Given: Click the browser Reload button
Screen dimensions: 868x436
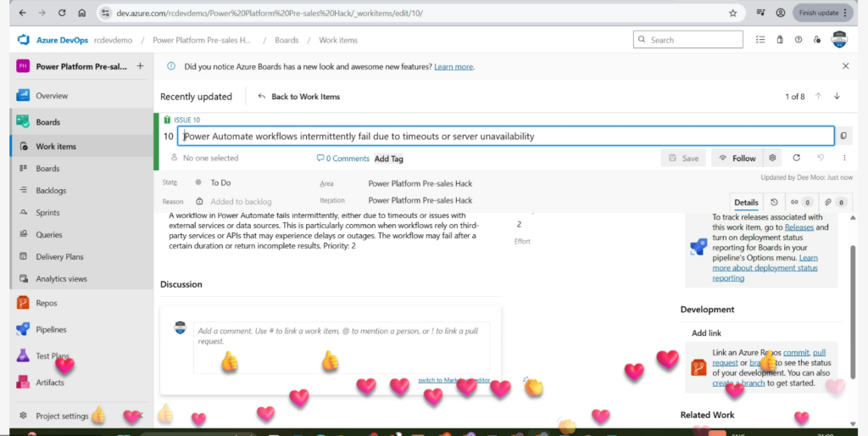Looking at the screenshot, I should click(x=61, y=13).
